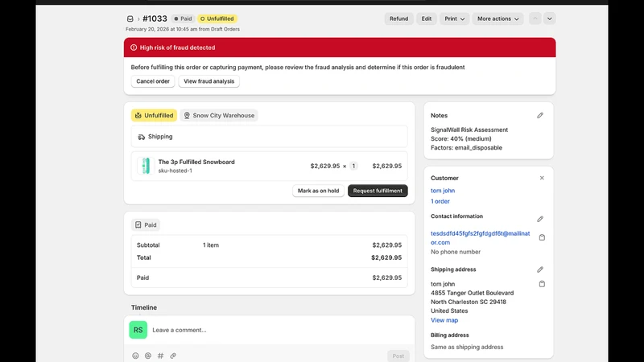Screen dimensions: 644x362
Task: Insert emoji in the comment box
Action: [x=135, y=356]
